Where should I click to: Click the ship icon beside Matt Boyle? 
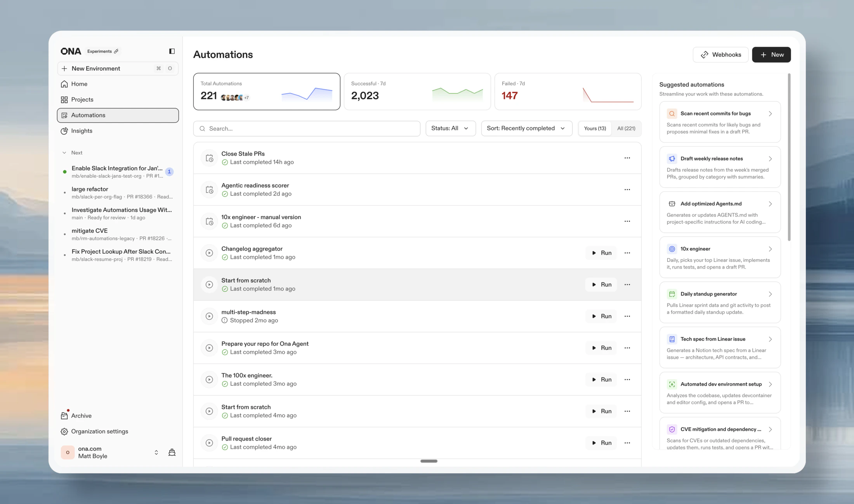[x=172, y=452]
